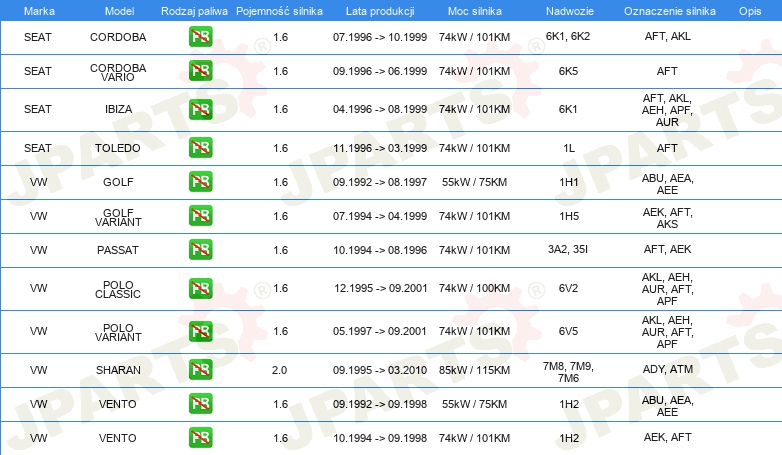This screenshot has height=455, width=782.
Task: Click the date range 05.1997 -> 09.2001
Action: tap(380, 331)
